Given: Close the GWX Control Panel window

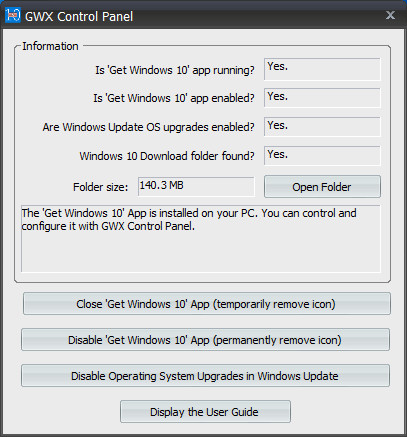Looking at the screenshot, I should [x=390, y=15].
